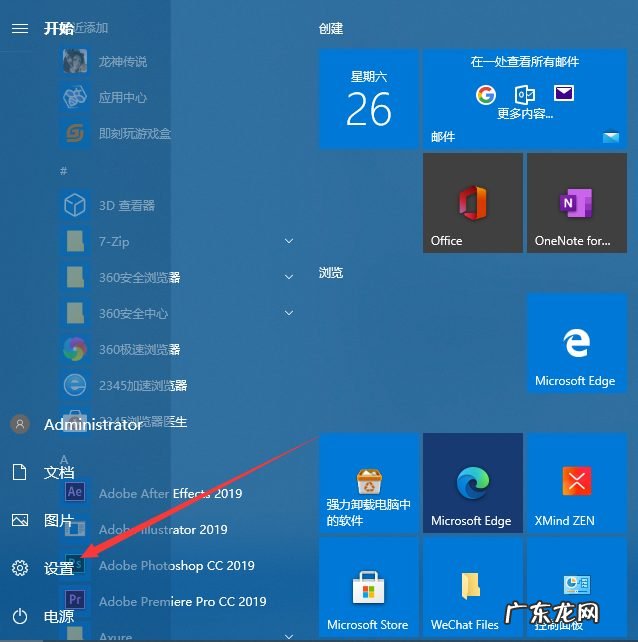Select 3D 查看器 text entry

(x=127, y=205)
